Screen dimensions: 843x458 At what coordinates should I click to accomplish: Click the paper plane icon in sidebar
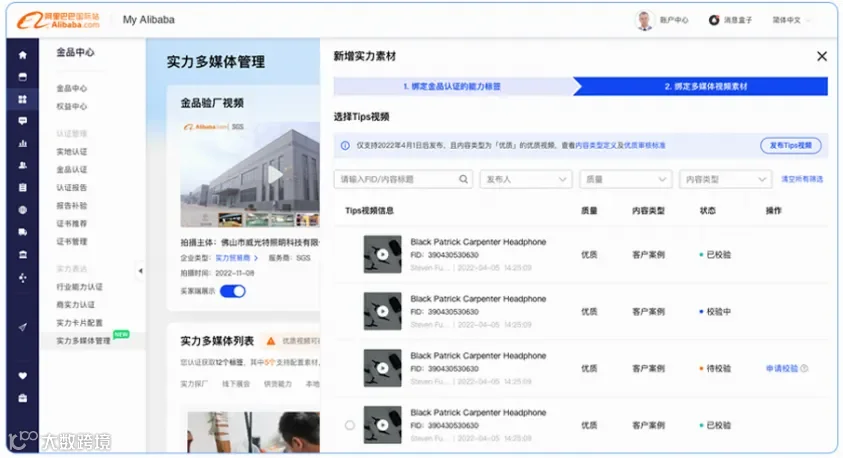click(x=23, y=327)
